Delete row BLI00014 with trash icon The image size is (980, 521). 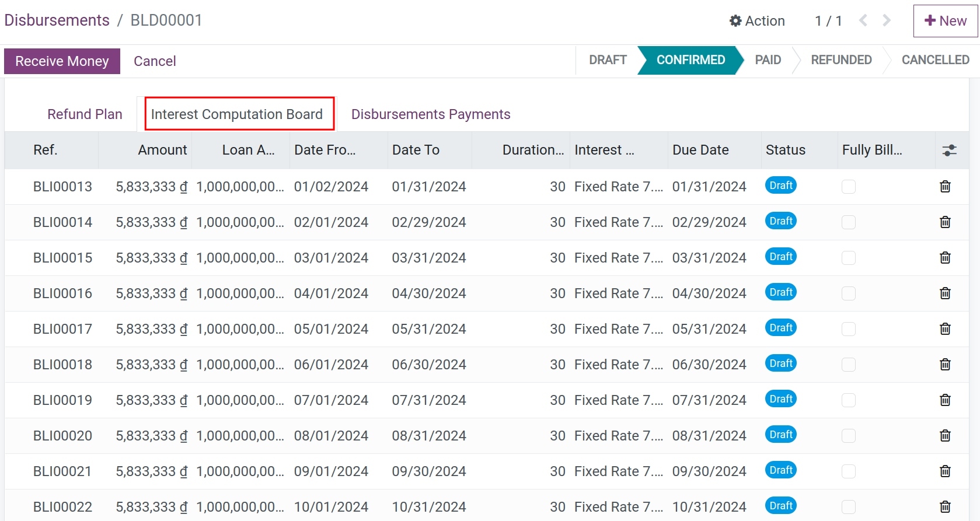pyautogui.click(x=945, y=222)
